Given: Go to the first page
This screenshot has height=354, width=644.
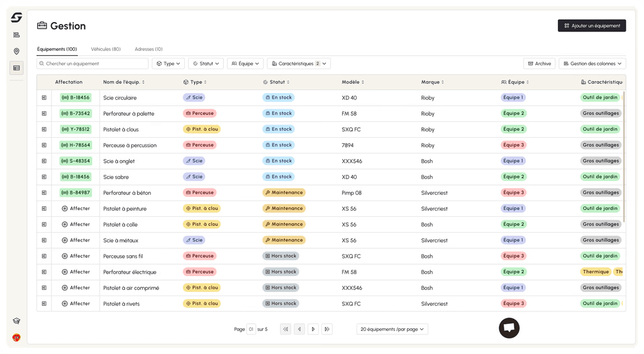Looking at the screenshot, I should click(x=286, y=329).
